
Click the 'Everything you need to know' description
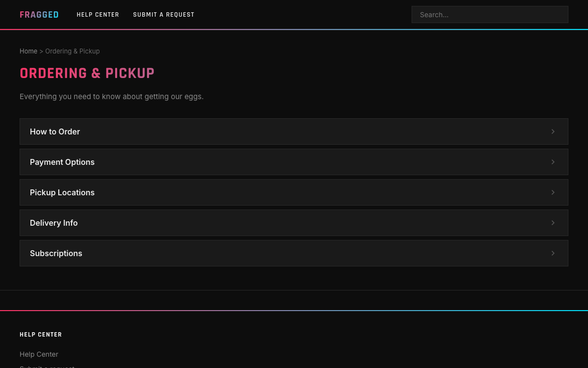[112, 97]
